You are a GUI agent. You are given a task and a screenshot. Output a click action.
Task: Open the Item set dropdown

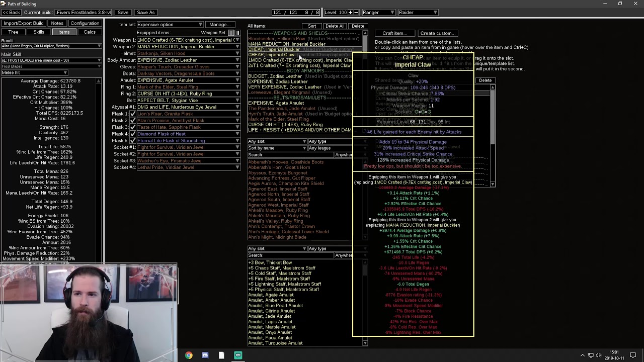pos(170,25)
